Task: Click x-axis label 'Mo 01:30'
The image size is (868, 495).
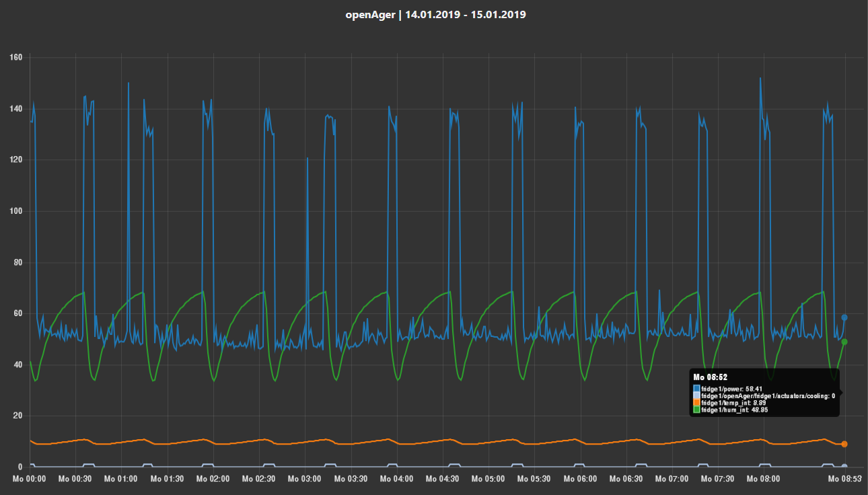Action: [x=167, y=479]
